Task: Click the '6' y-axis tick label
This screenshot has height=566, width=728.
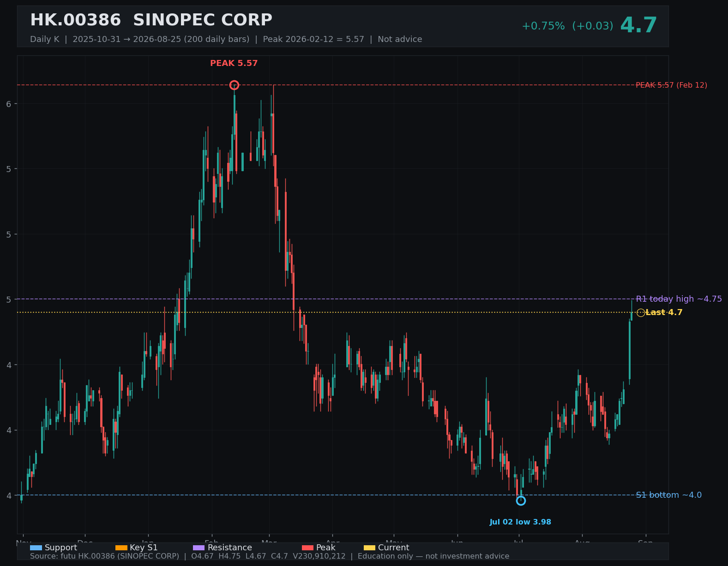Action: [9, 104]
